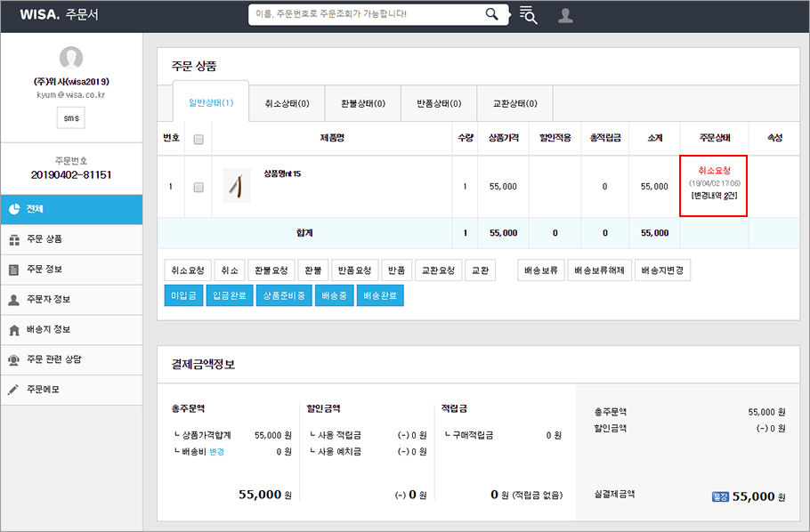Click the 변경 link next to 배송비
The height and width of the screenshot is (532, 810).
(x=216, y=452)
